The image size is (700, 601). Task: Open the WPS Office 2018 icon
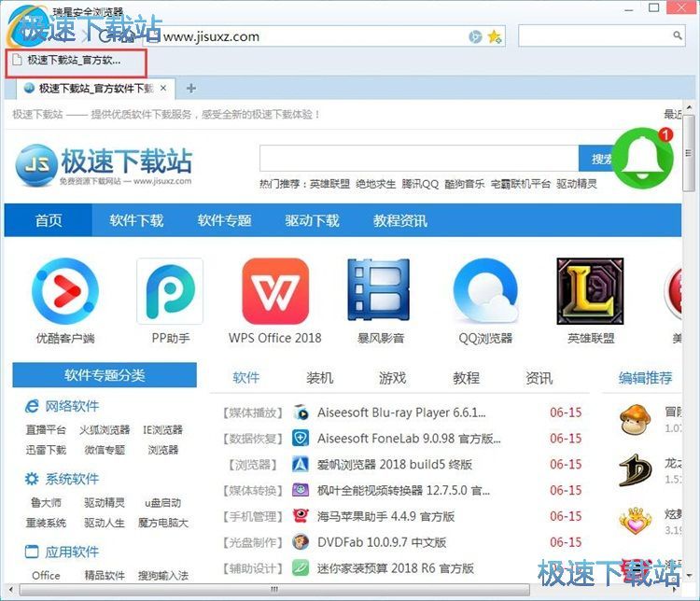[x=275, y=291]
